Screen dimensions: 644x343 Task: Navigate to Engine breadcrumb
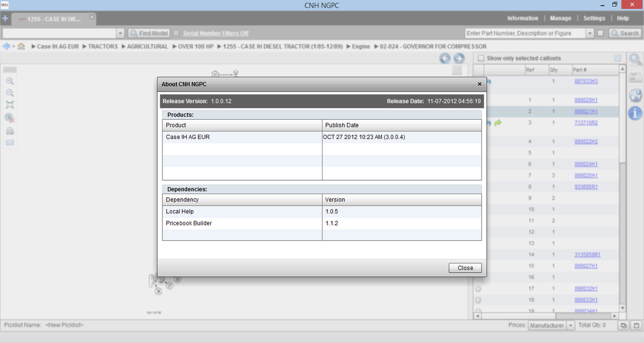tap(361, 46)
